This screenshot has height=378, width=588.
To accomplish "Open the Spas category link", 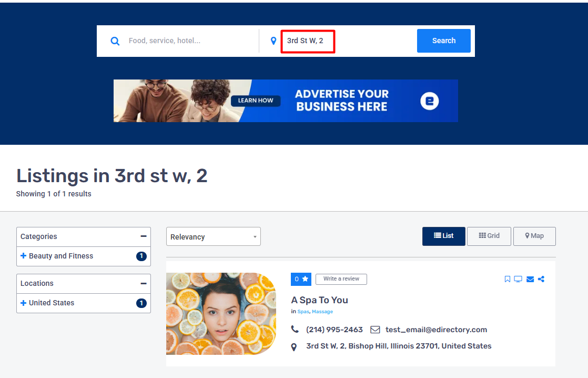I will [x=303, y=312].
